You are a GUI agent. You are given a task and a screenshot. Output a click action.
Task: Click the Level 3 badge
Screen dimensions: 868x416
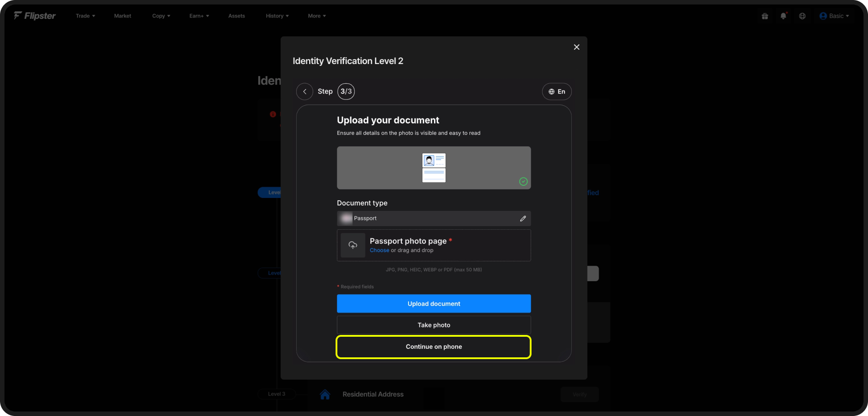point(277,394)
